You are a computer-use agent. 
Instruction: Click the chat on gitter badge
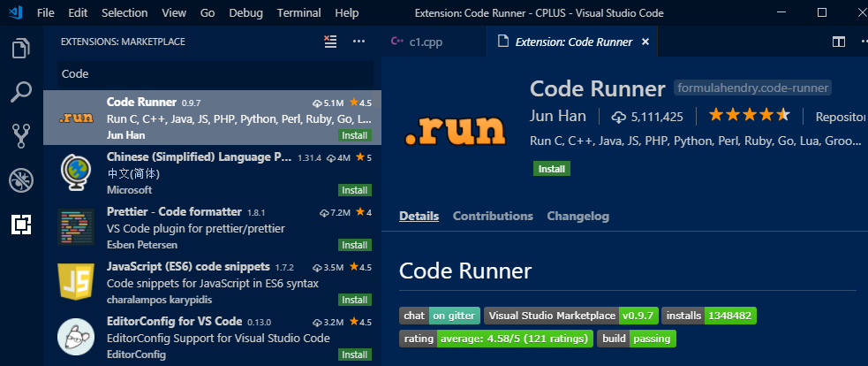tap(440, 316)
